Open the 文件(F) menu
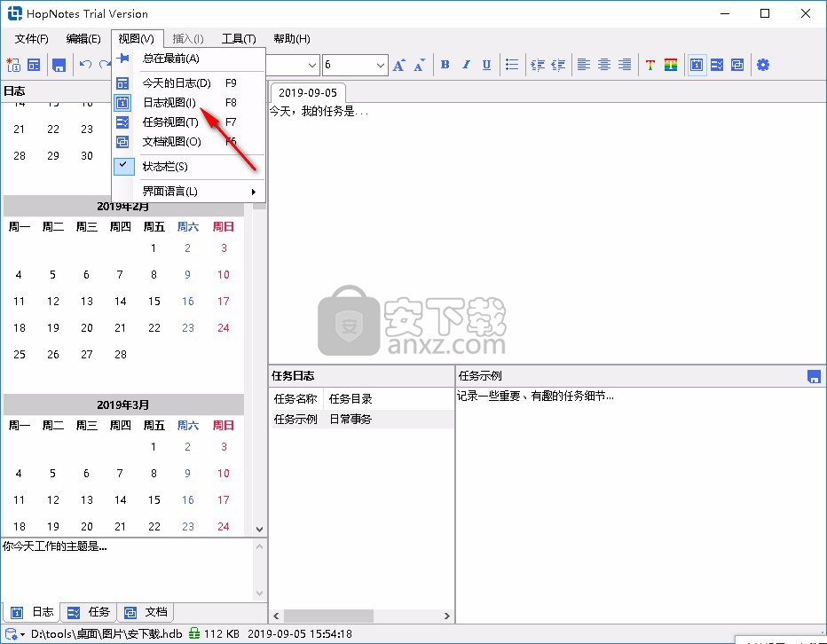Screen dimensions: 827x644 (32, 39)
